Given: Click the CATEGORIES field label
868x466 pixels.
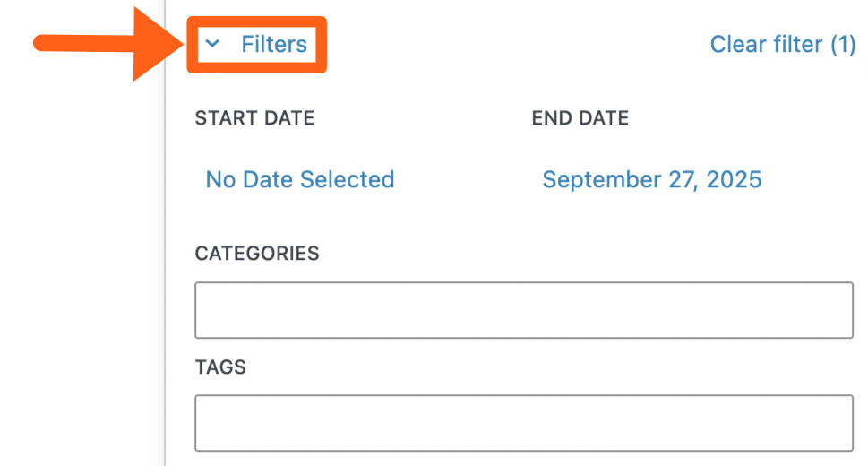Looking at the screenshot, I should coord(257,254).
